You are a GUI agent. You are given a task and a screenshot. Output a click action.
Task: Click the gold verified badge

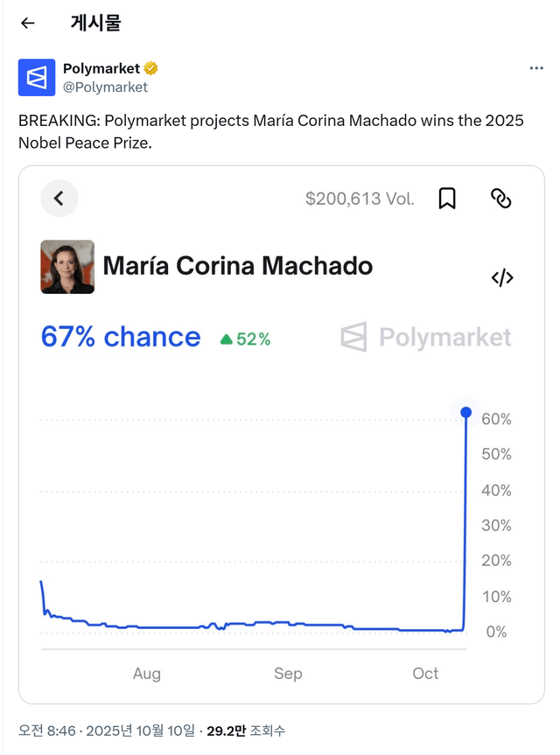point(150,68)
